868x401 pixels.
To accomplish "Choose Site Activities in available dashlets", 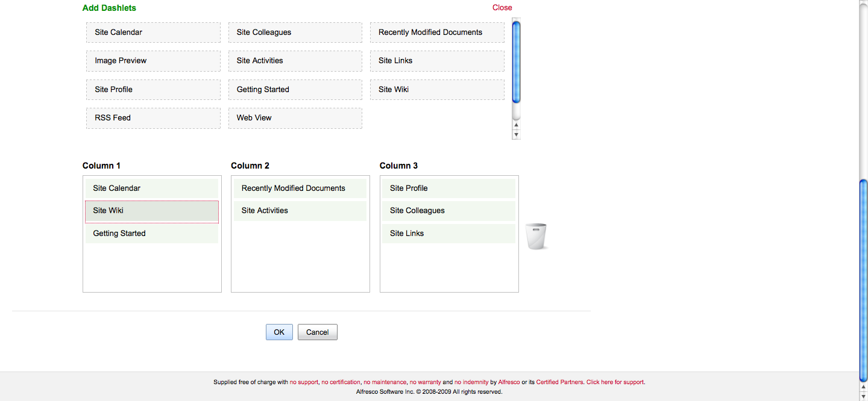I will [295, 61].
